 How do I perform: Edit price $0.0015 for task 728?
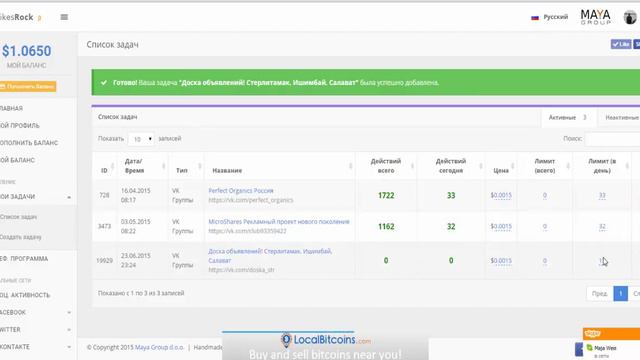pyautogui.click(x=501, y=196)
